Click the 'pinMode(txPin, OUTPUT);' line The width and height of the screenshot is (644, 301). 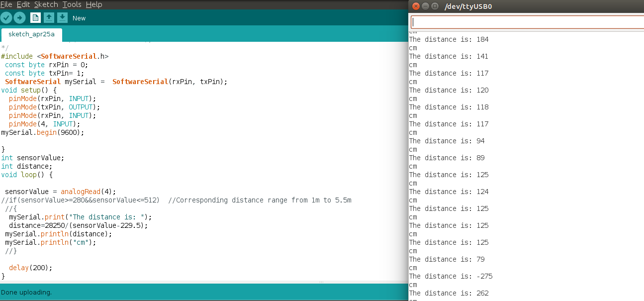(x=54, y=107)
